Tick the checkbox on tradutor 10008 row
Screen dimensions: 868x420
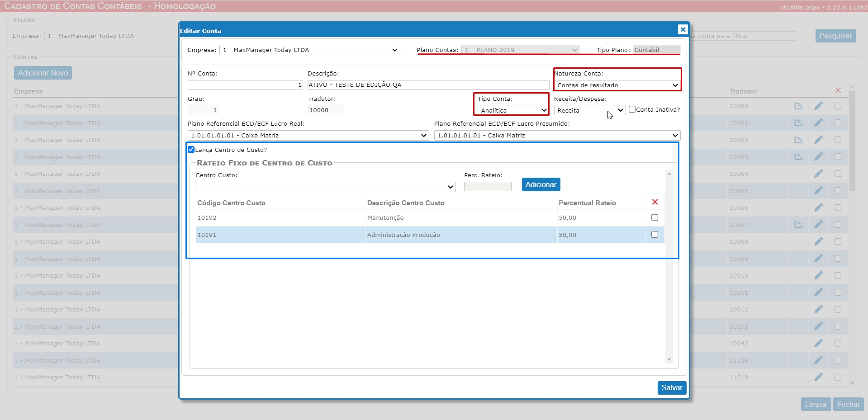(838, 241)
